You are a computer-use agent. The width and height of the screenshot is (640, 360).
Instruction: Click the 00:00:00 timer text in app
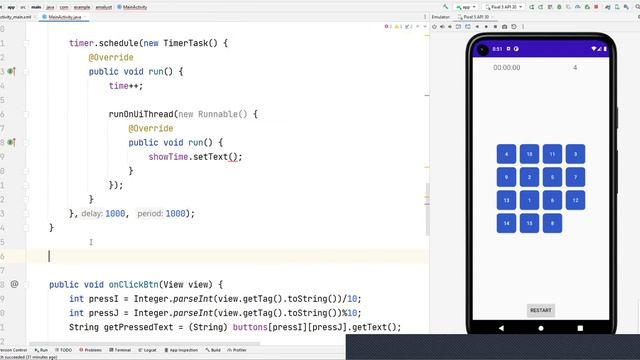507,67
